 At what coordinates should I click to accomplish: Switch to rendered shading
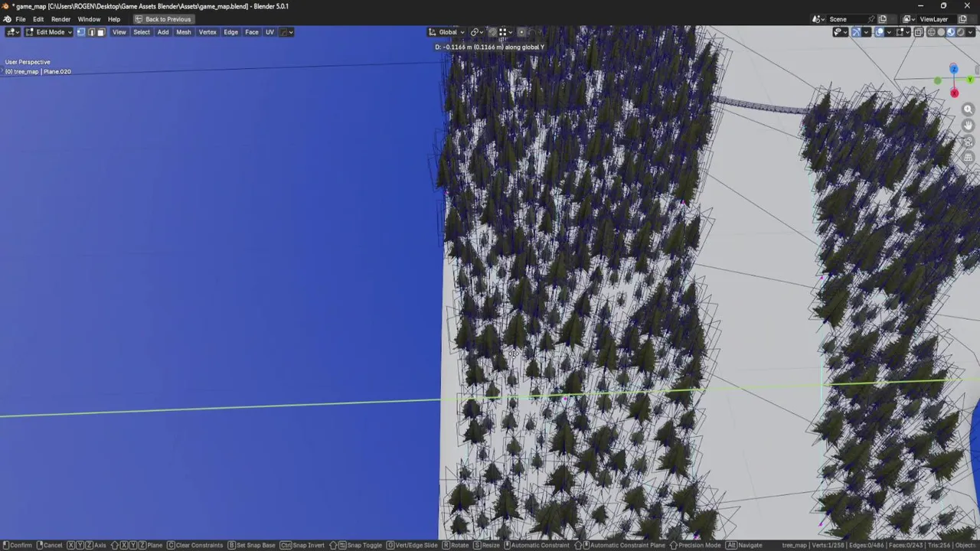(961, 32)
